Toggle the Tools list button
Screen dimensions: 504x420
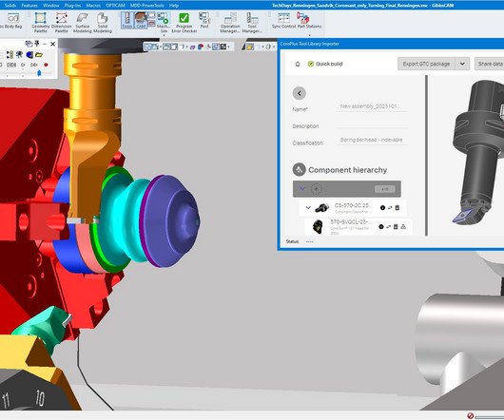(x=127, y=20)
